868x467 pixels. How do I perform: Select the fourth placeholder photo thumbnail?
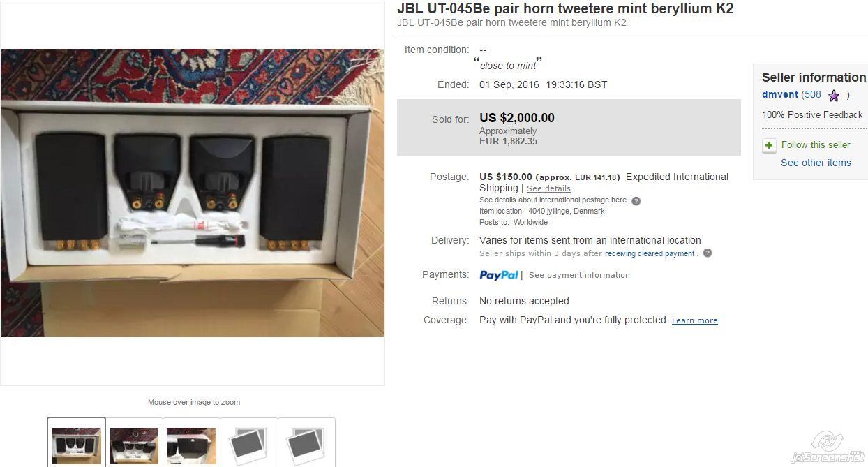pos(248,443)
